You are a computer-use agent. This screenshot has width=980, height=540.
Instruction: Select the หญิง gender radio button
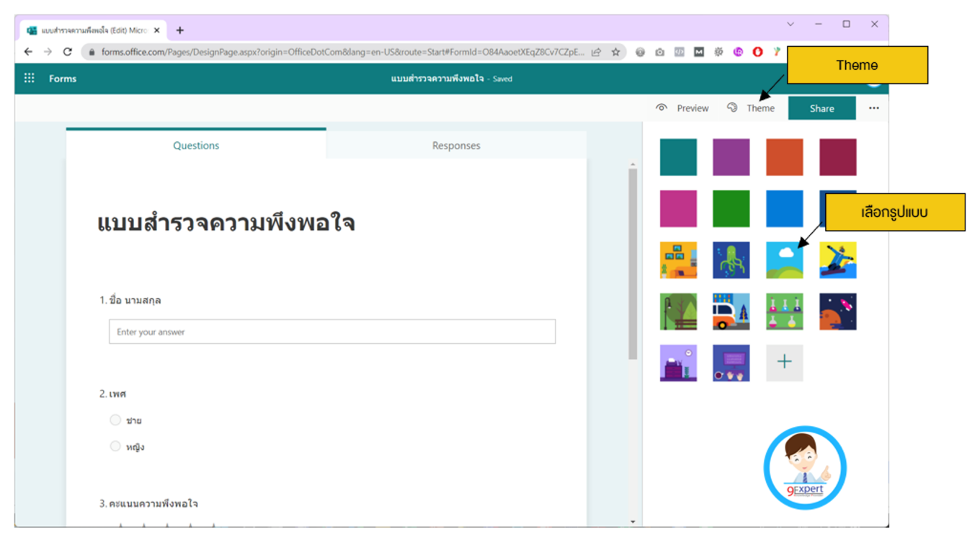[115, 446]
